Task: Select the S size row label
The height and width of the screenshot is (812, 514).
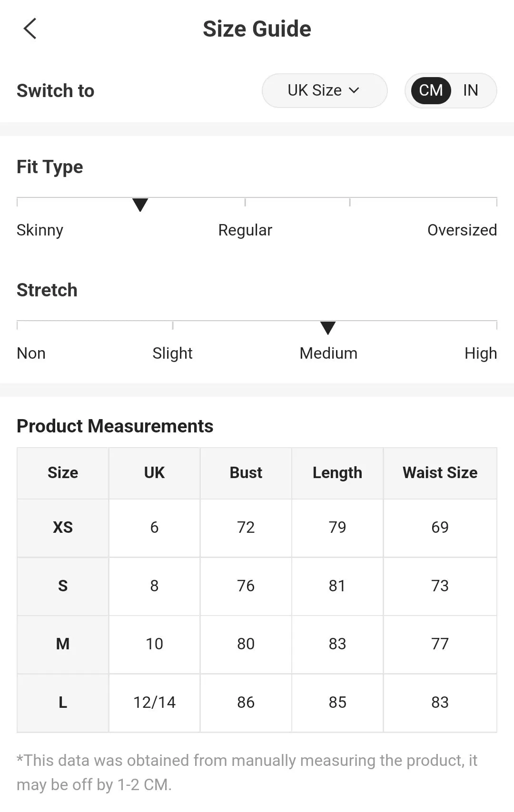Action: pyautogui.click(x=63, y=586)
